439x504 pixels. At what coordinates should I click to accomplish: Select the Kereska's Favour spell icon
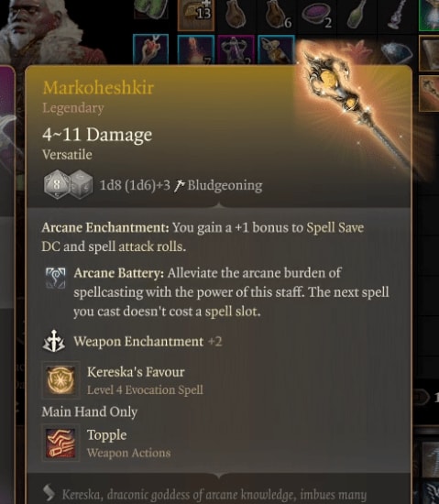(x=60, y=380)
